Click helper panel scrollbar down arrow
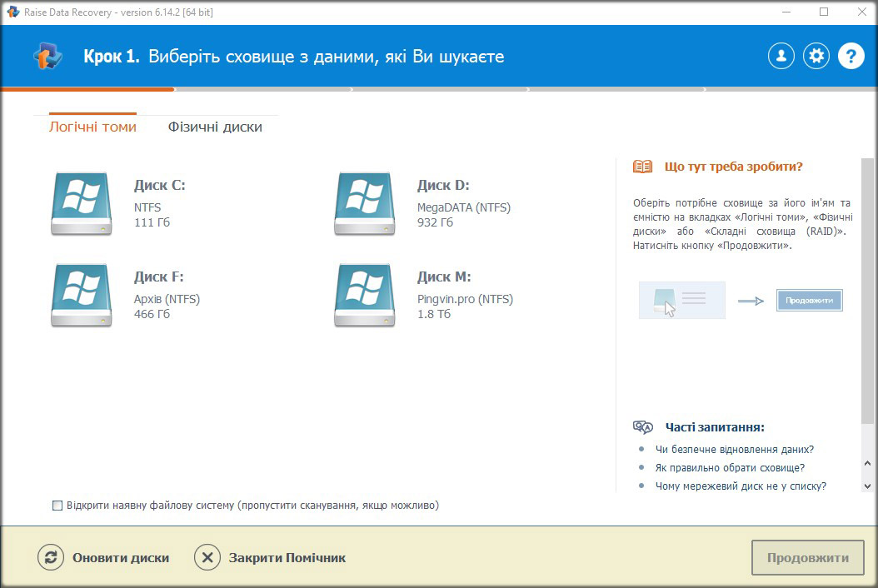 867,486
